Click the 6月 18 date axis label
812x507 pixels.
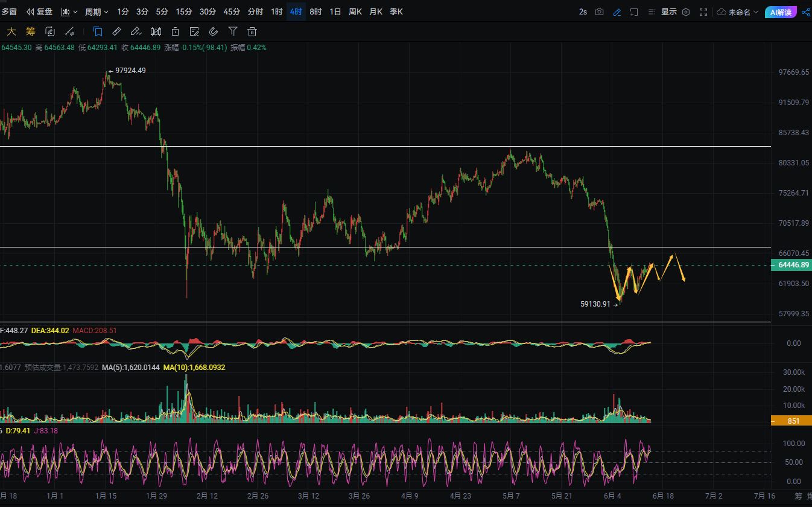tap(662, 496)
